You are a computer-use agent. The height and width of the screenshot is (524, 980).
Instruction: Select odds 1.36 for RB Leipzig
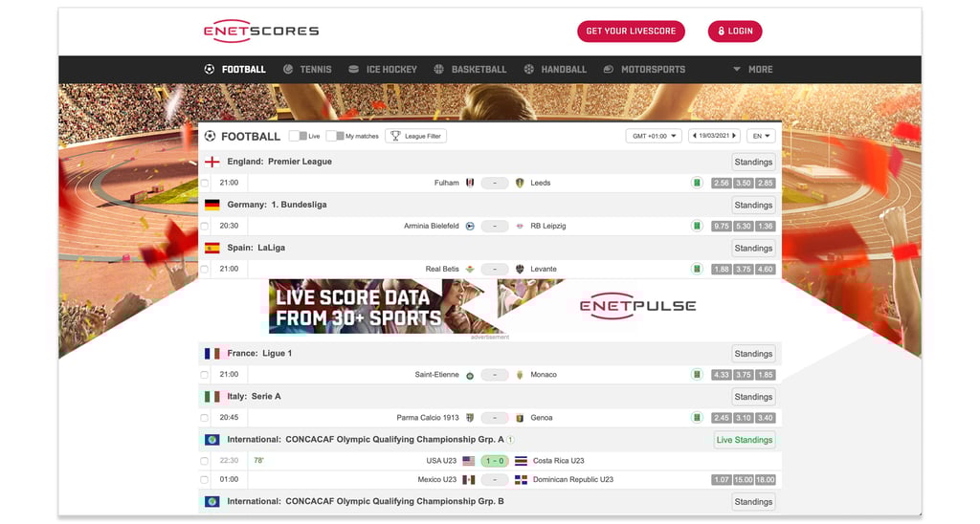pyautogui.click(x=765, y=226)
